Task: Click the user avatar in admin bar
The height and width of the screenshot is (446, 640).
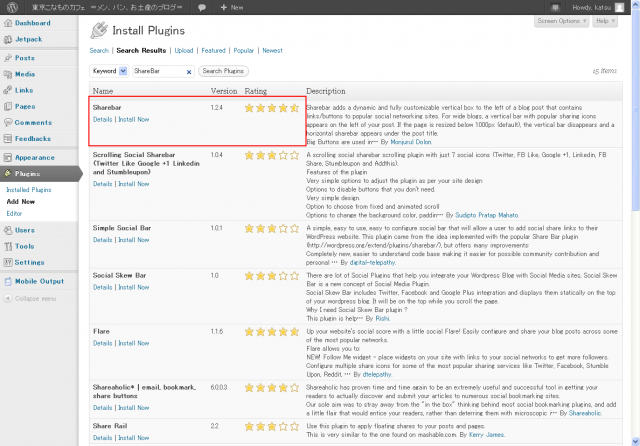Action: [x=620, y=7]
